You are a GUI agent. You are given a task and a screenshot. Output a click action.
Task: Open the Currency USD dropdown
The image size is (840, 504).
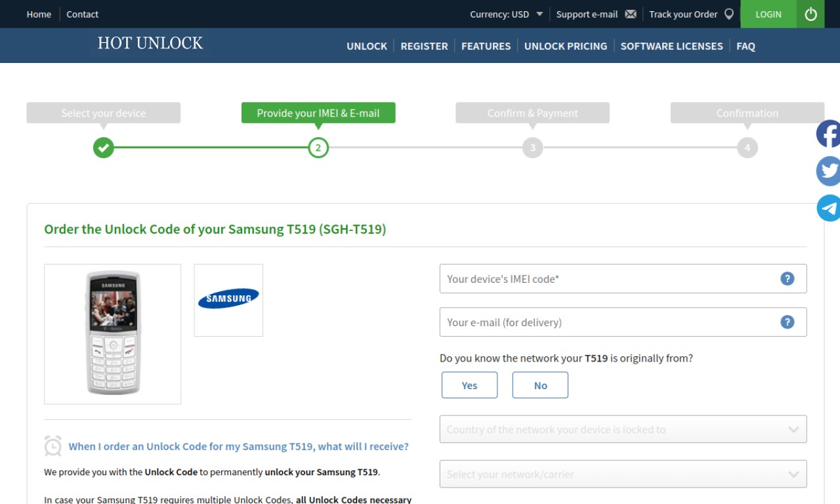coord(507,14)
